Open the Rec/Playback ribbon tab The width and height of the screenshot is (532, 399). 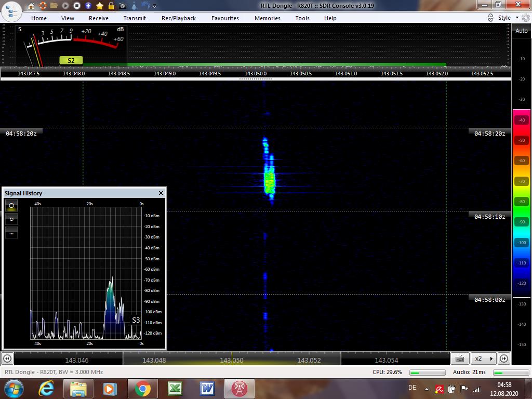click(179, 18)
